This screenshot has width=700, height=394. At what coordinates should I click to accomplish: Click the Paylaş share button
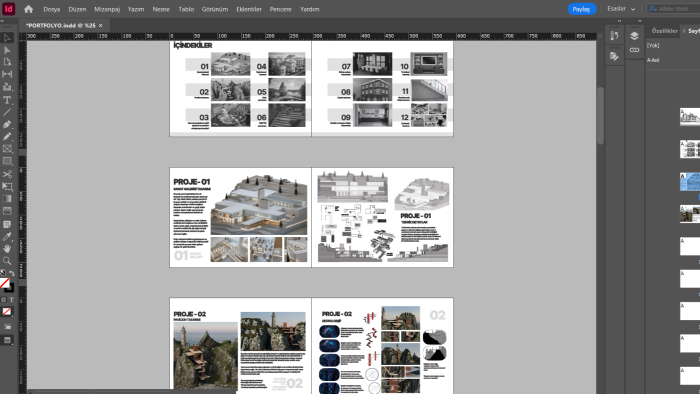pos(582,9)
